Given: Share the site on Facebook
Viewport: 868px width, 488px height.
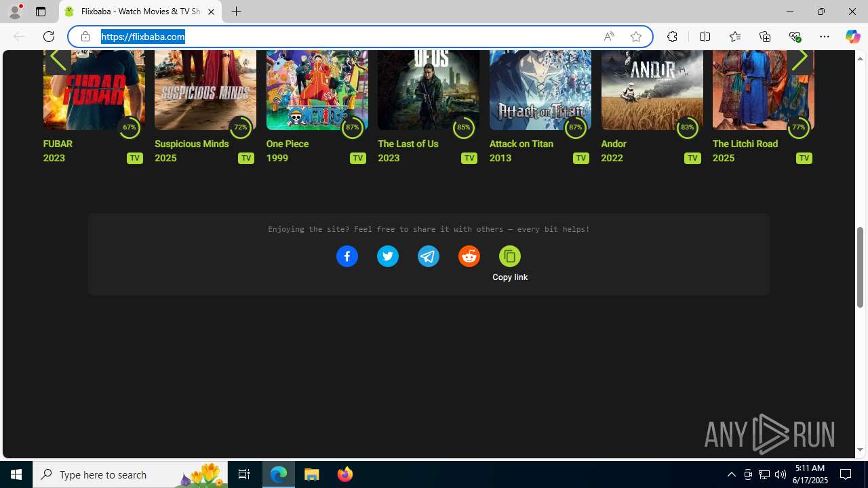Looking at the screenshot, I should (x=347, y=256).
